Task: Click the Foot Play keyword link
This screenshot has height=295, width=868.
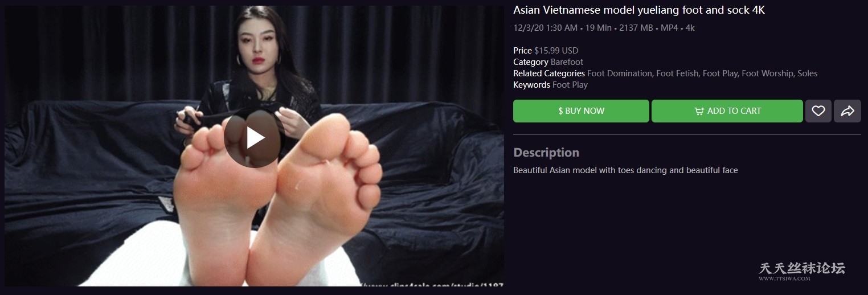Action: coord(570,85)
